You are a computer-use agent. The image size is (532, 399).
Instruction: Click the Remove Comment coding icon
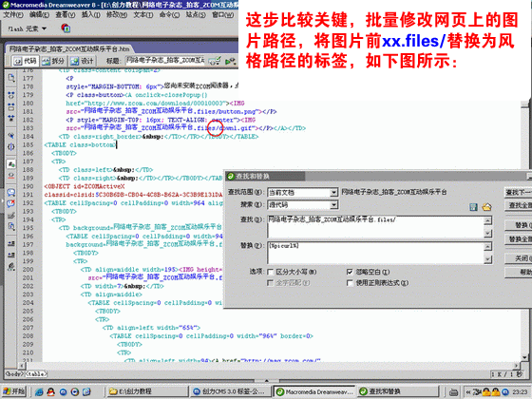(x=11, y=203)
